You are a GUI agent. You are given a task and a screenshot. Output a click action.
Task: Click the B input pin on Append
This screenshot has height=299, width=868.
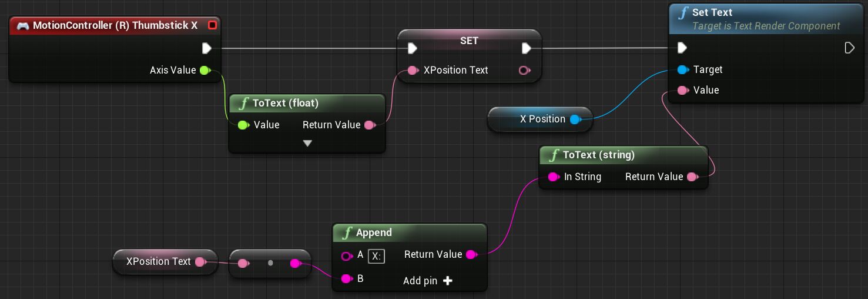(x=347, y=278)
